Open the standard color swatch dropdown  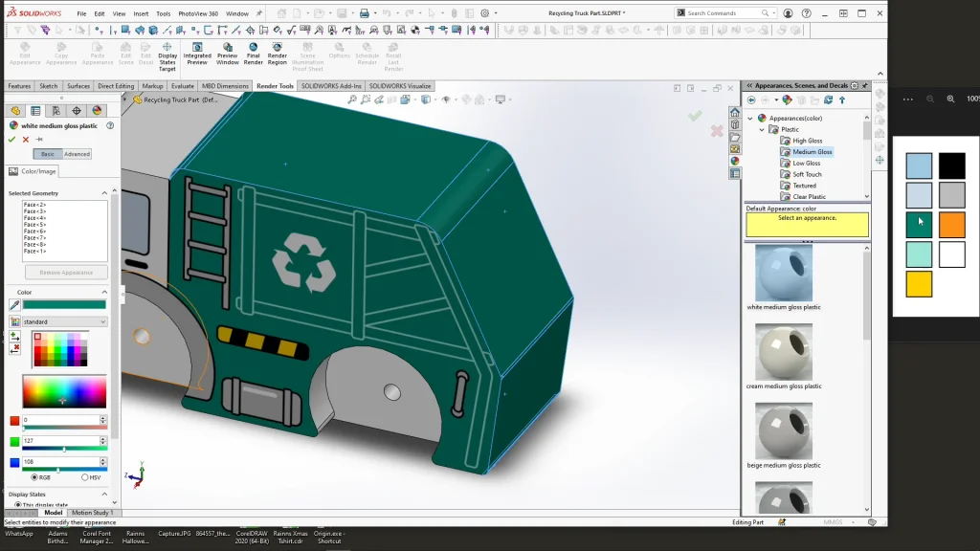64,322
